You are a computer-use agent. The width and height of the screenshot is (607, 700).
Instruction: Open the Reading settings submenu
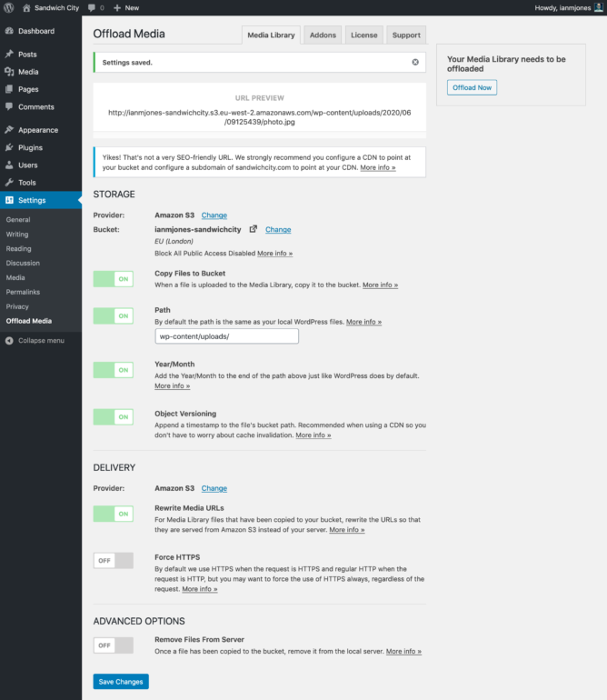click(19, 249)
